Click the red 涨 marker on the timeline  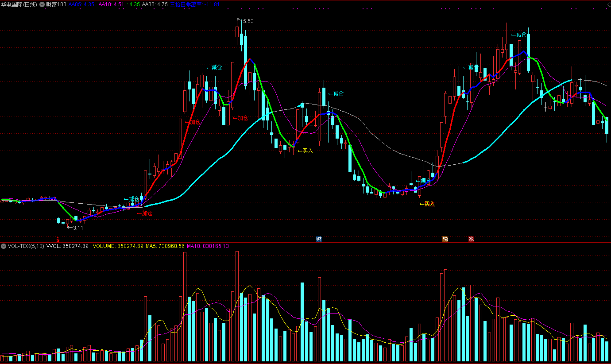coord(472,239)
